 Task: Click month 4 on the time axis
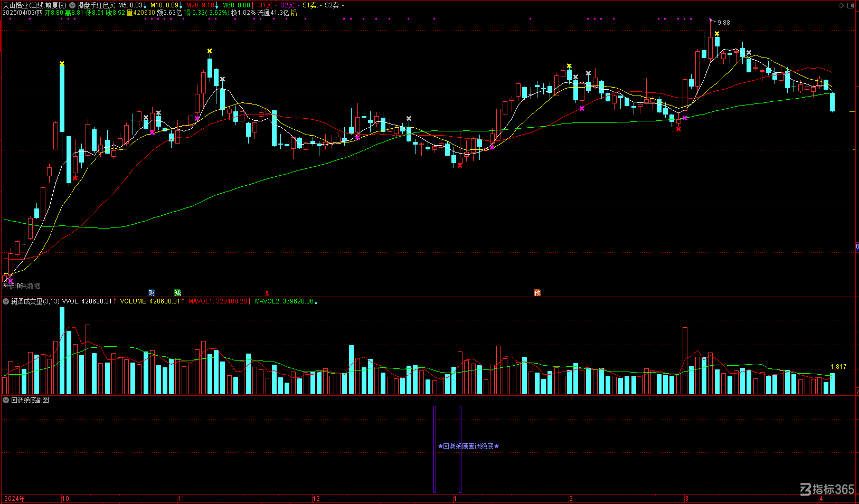822,499
